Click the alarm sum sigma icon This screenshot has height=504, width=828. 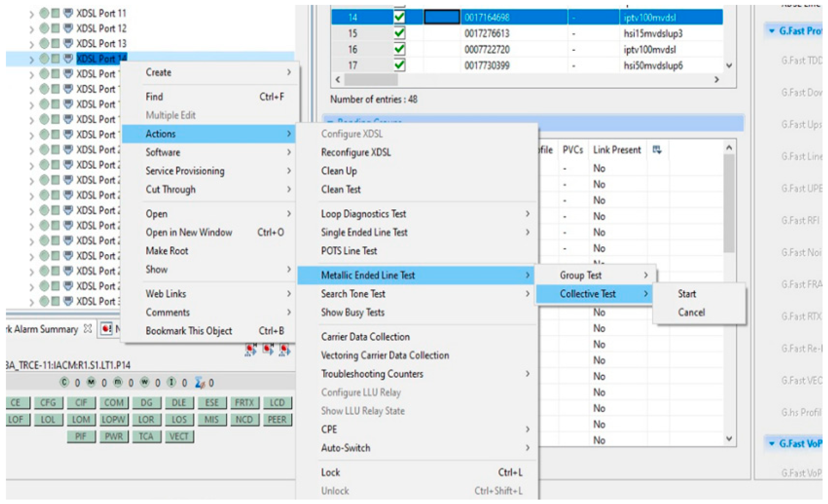pos(200,383)
